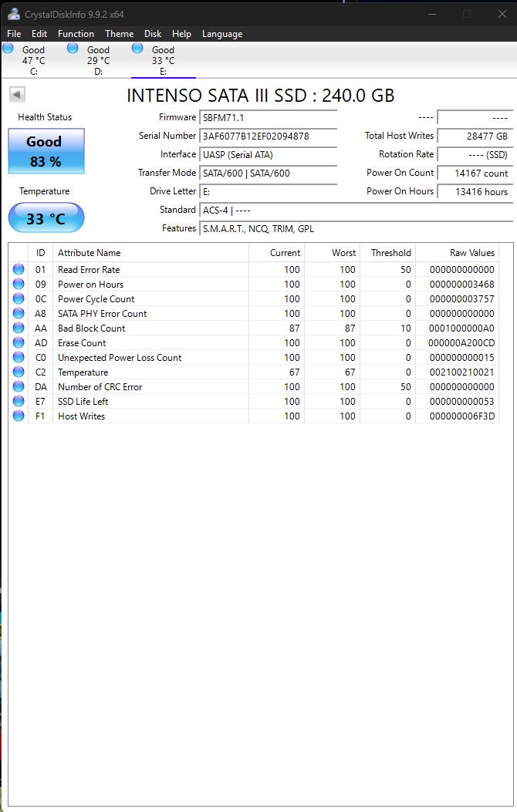Click raw value 000000006F3D
Screen dimensions: 517x812
(x=461, y=416)
